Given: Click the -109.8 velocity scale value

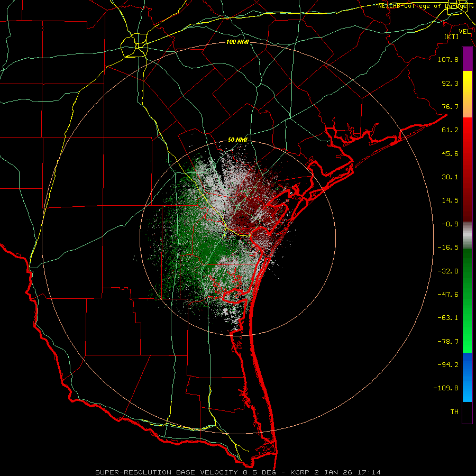Looking at the screenshot, I should pos(446,388).
